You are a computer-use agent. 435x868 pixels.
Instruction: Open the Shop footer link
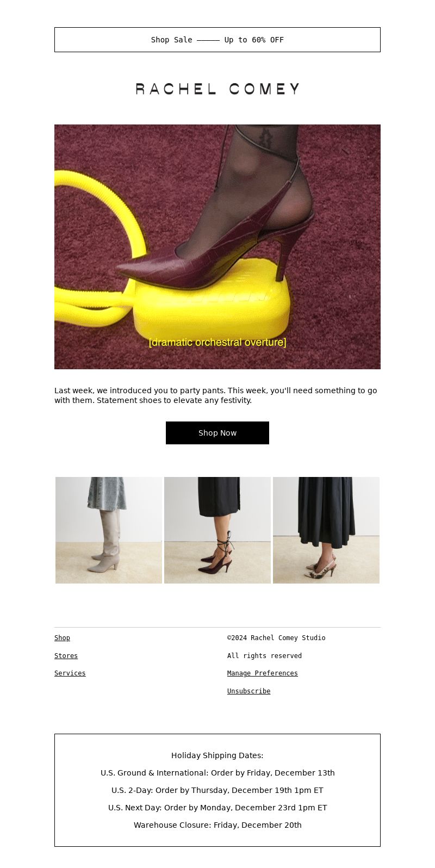[62, 638]
